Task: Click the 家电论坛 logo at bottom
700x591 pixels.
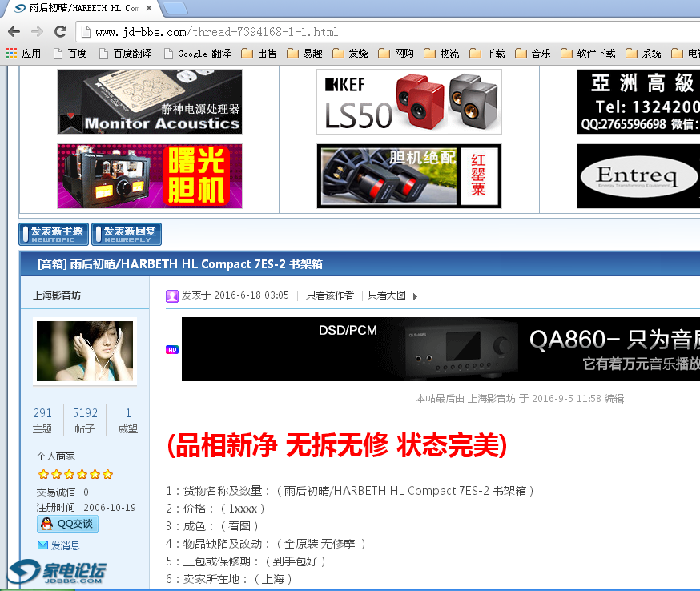Action: click(58, 572)
